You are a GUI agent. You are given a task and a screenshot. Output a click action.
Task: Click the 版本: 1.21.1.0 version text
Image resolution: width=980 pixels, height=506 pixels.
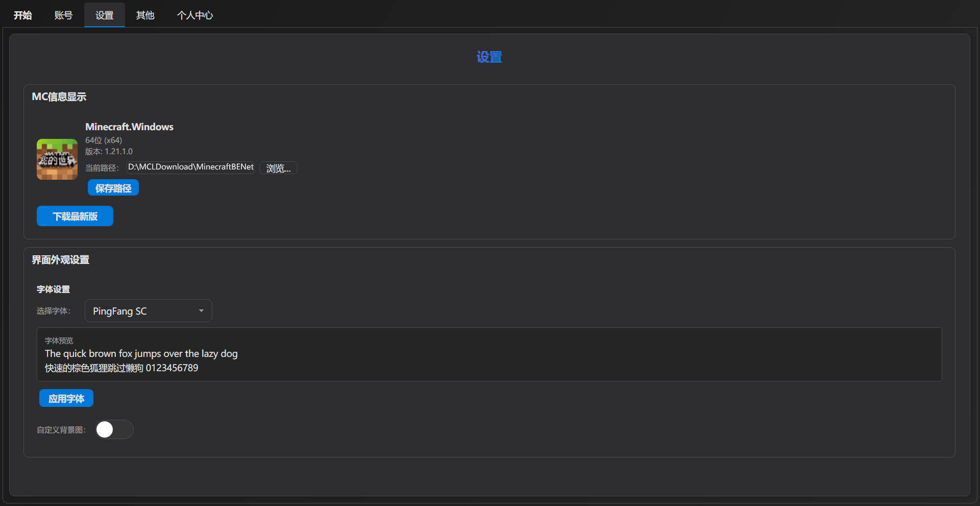[x=109, y=152]
